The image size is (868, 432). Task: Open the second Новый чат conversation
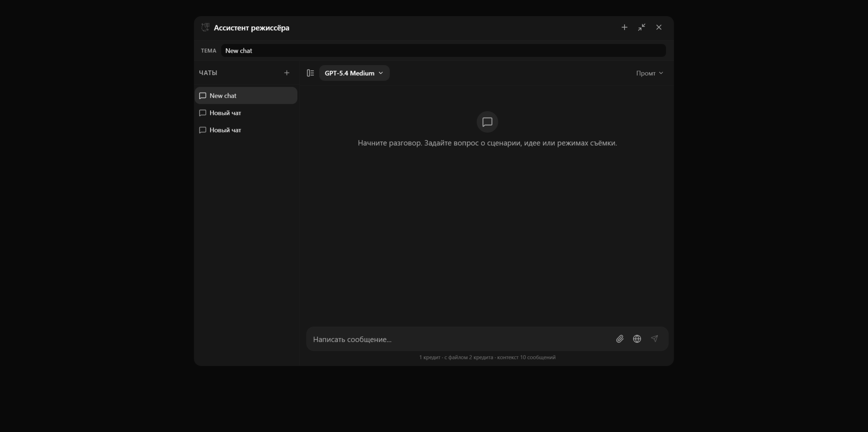click(x=246, y=130)
